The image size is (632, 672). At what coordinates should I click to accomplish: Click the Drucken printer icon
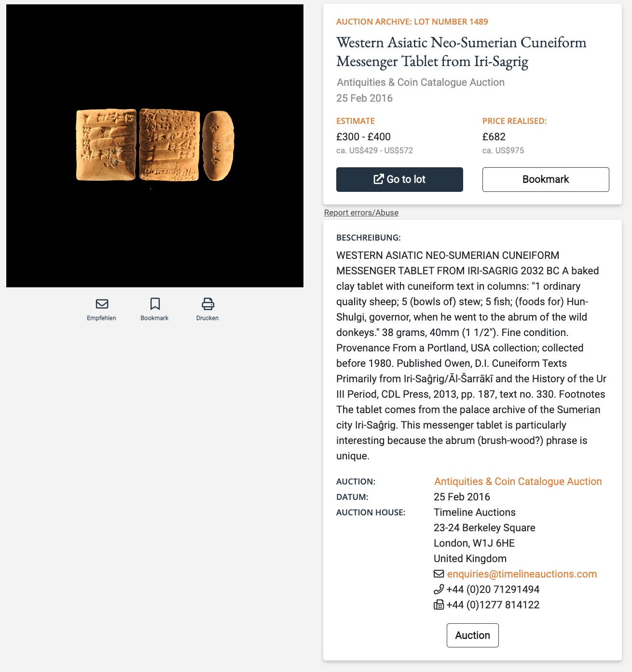(207, 304)
